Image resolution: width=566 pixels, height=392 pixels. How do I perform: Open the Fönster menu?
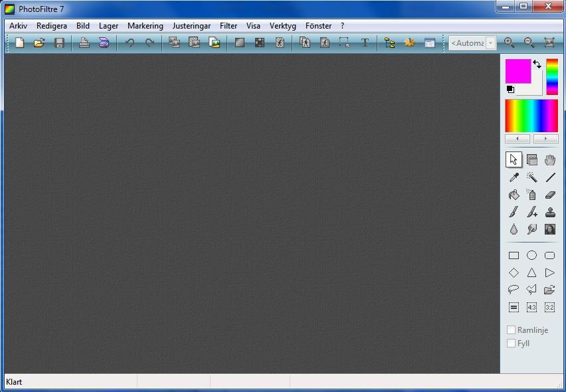pos(318,26)
